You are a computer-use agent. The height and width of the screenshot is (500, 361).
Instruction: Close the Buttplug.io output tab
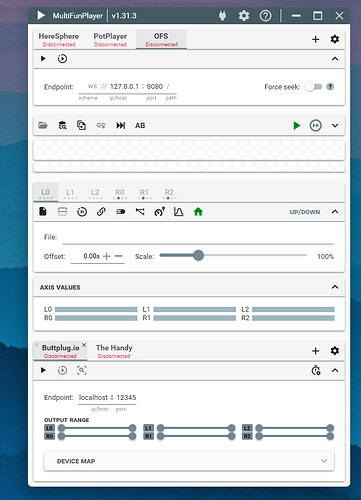84,345
